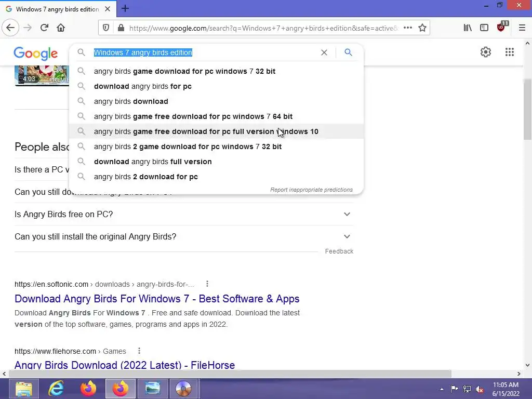Open Windows Explorer from the taskbar
This screenshot has height=399, width=532.
pyautogui.click(x=24, y=389)
